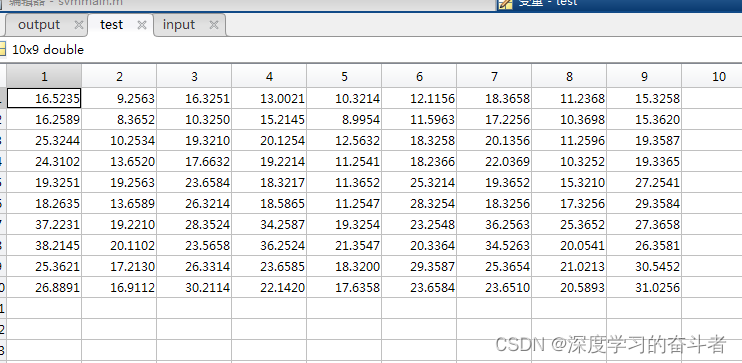742x363 pixels.
Task: Click cell with value 30.5452
Action: 644,266
